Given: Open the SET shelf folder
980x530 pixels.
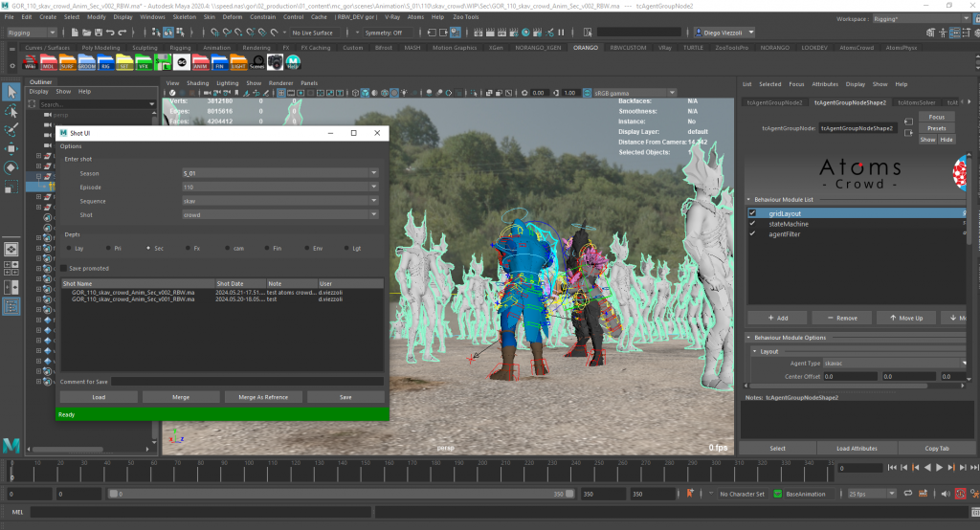Looking at the screenshot, I should pos(124,62).
